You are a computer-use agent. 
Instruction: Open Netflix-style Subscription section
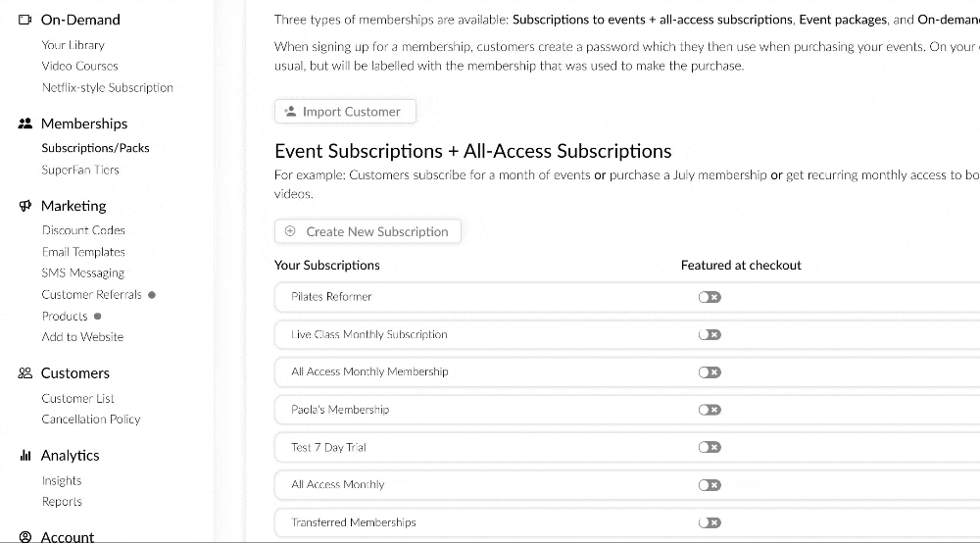[x=108, y=87]
